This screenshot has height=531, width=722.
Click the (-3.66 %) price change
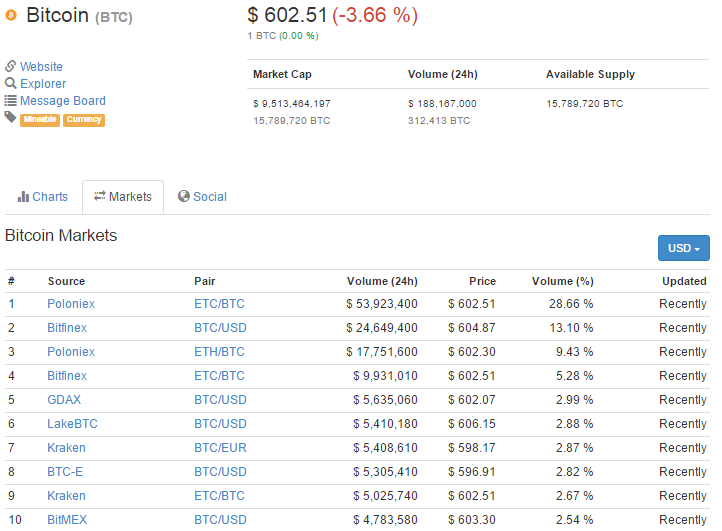coord(375,15)
